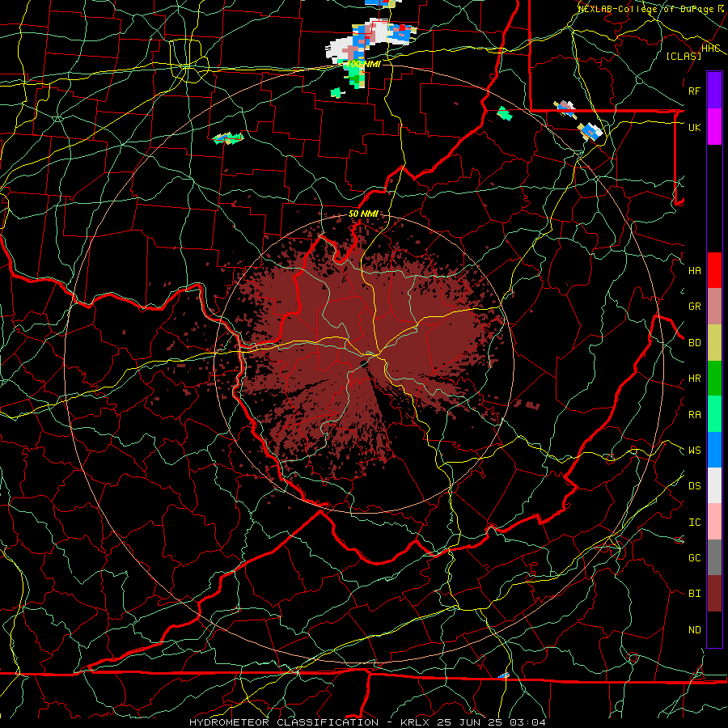Click the DS legend label
This screenshot has width=728, height=728.
pos(695,486)
